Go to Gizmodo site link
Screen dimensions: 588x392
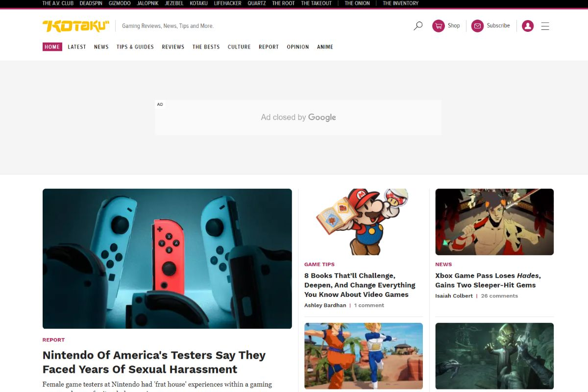(x=120, y=3)
